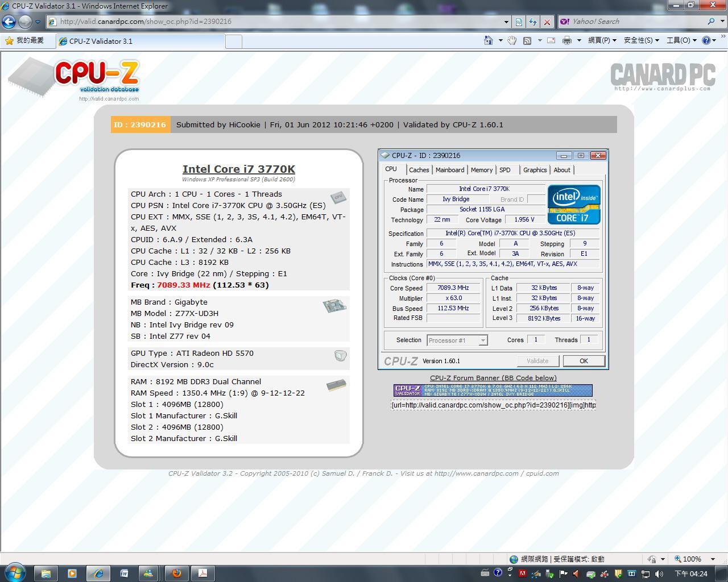
Task: Open the Tools (工具) menu
Action: [x=681, y=40]
